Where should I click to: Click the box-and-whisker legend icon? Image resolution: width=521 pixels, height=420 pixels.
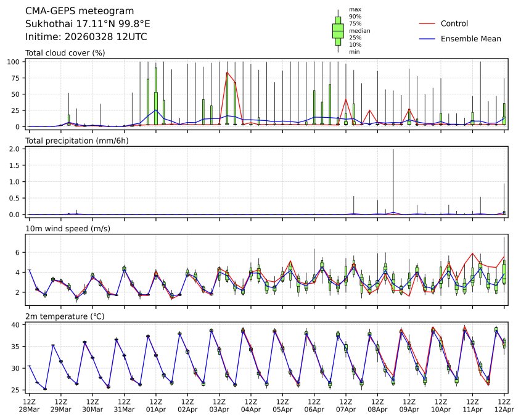pyautogui.click(x=338, y=31)
